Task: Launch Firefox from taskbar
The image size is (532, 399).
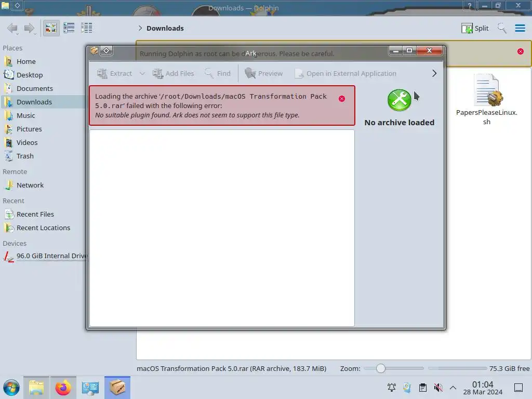Action: tap(63, 388)
